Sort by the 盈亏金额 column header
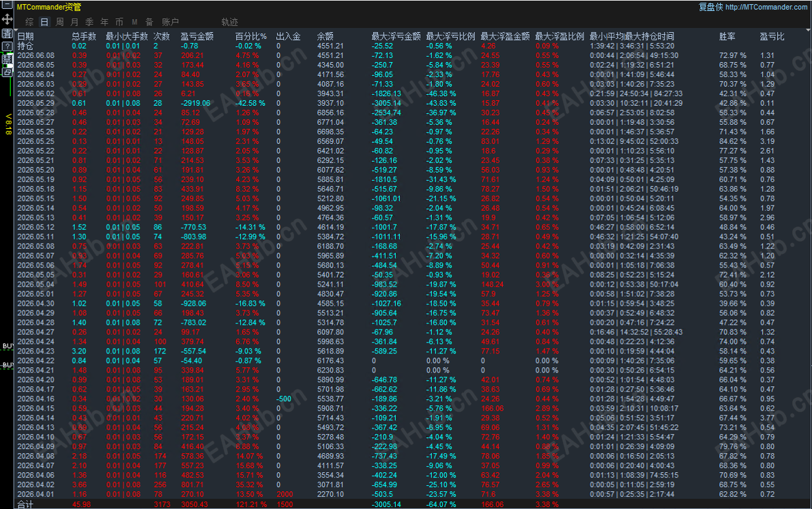Screen dimensions: 812x509 click(197, 36)
